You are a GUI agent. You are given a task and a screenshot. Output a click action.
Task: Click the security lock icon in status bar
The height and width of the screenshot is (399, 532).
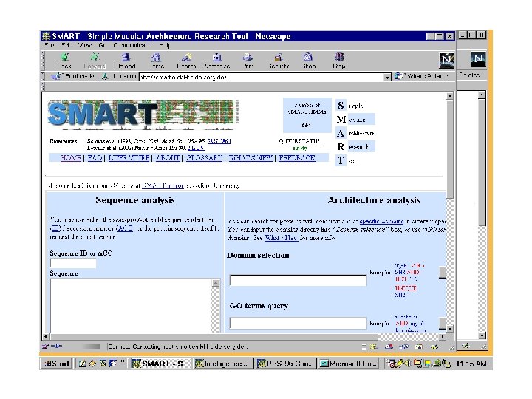[44, 347]
